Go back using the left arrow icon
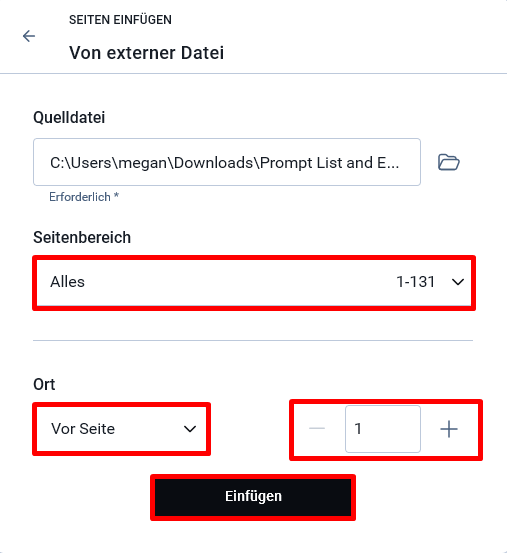Screen dimensions: 507x553 coord(29,36)
